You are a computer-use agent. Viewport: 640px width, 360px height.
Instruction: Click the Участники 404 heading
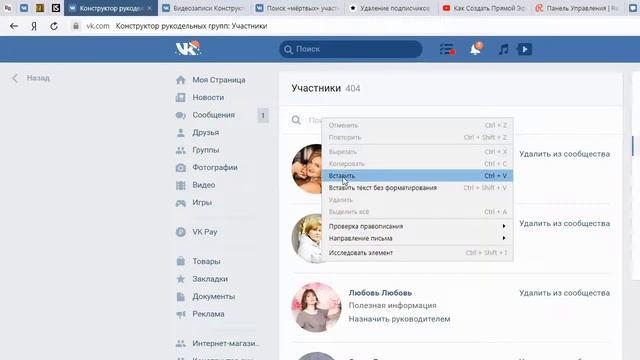click(326, 88)
